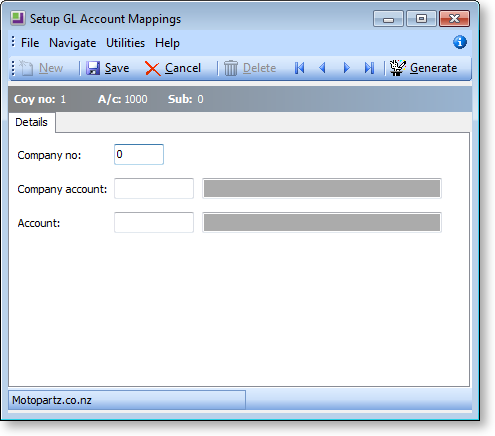Click the Delete trash can icon
This screenshot has height=436, width=495.
click(230, 68)
